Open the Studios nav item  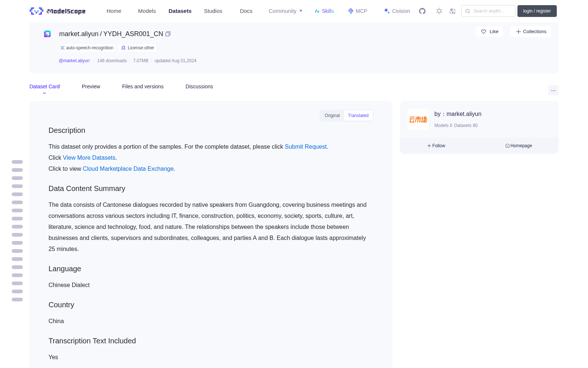pos(213,11)
